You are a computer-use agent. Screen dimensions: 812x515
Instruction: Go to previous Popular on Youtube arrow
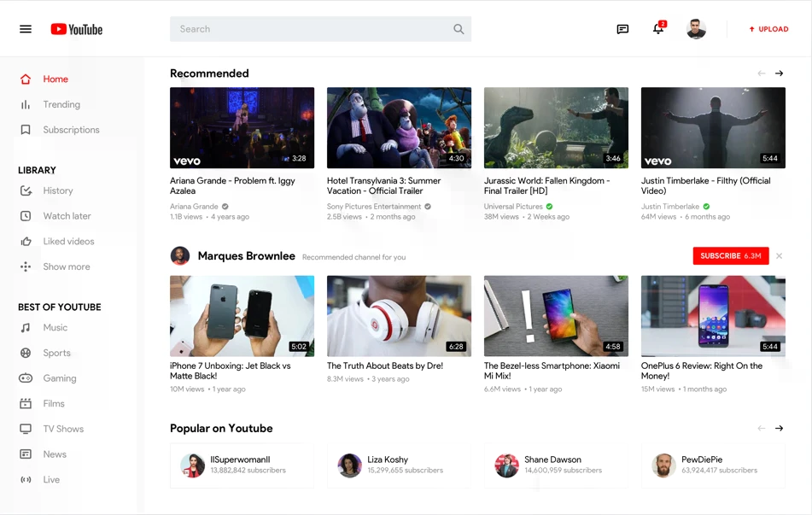point(762,429)
